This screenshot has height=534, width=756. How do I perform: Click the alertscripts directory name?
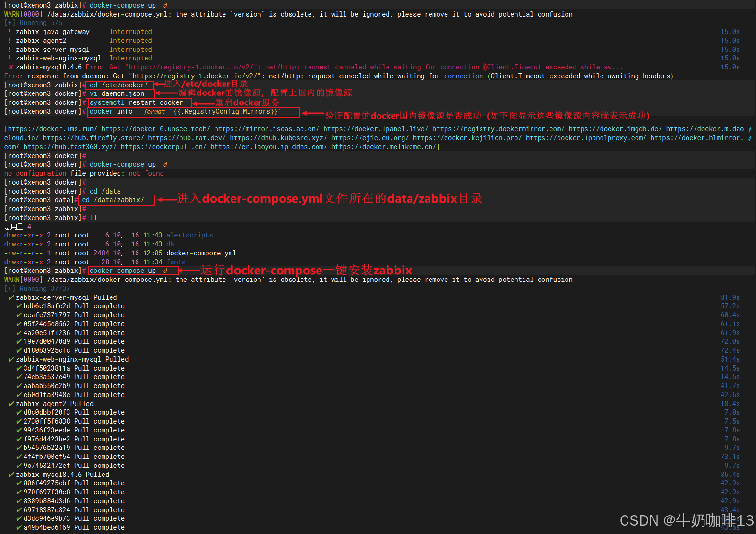click(189, 235)
